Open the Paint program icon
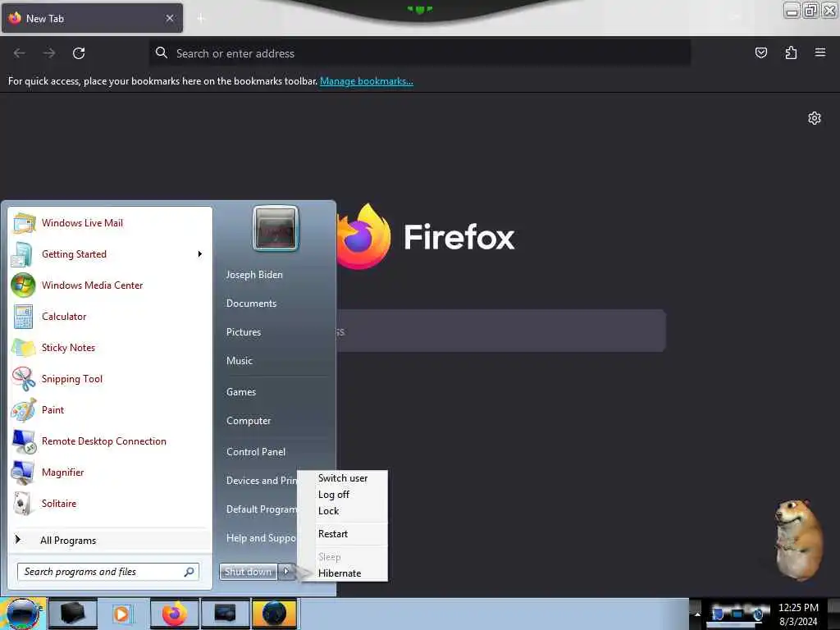Screen dimensions: 840x630 24,410
